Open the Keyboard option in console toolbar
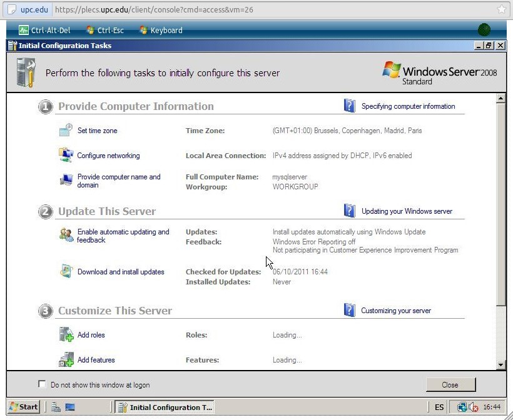 [x=161, y=30]
